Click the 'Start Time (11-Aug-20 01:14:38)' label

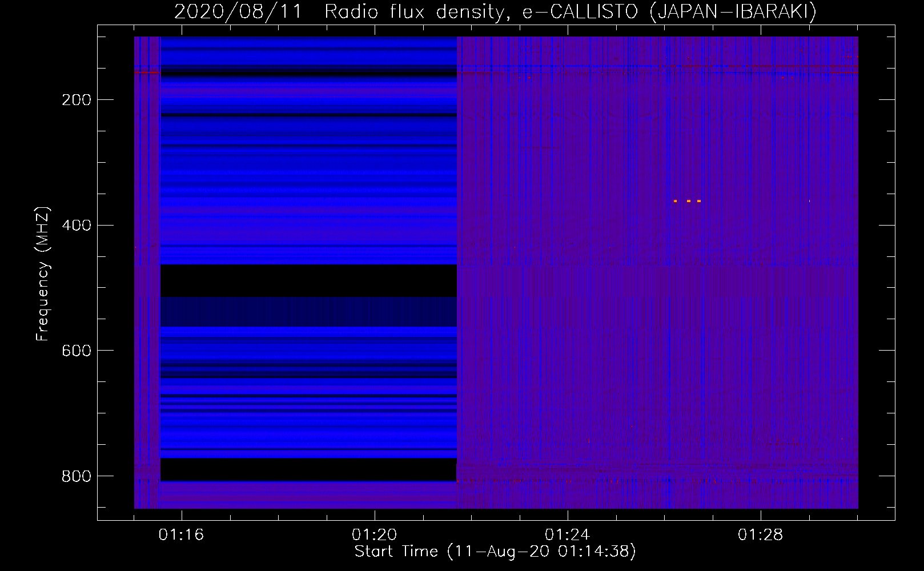tap(495, 552)
